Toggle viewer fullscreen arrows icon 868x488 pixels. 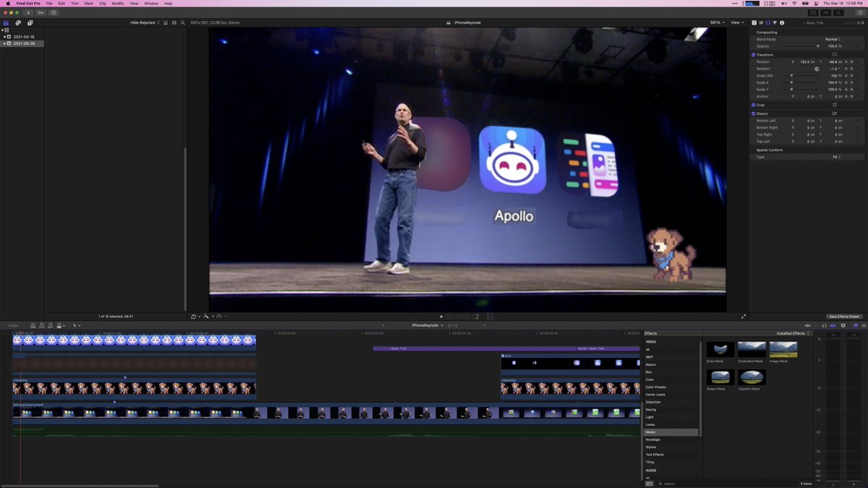[x=743, y=317]
